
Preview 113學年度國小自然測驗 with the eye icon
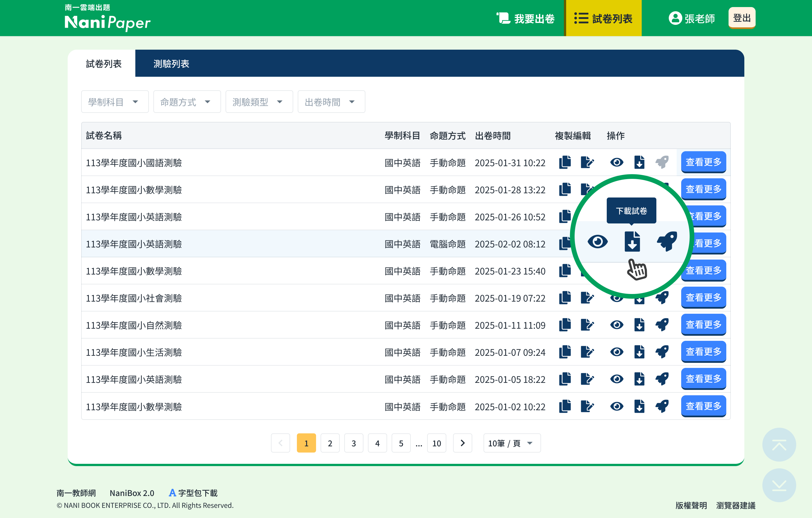(617, 325)
